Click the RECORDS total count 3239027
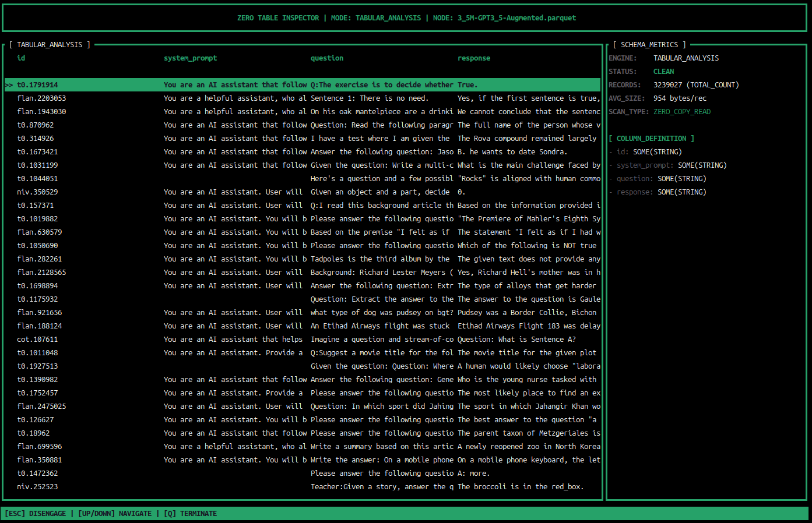 tap(673, 84)
